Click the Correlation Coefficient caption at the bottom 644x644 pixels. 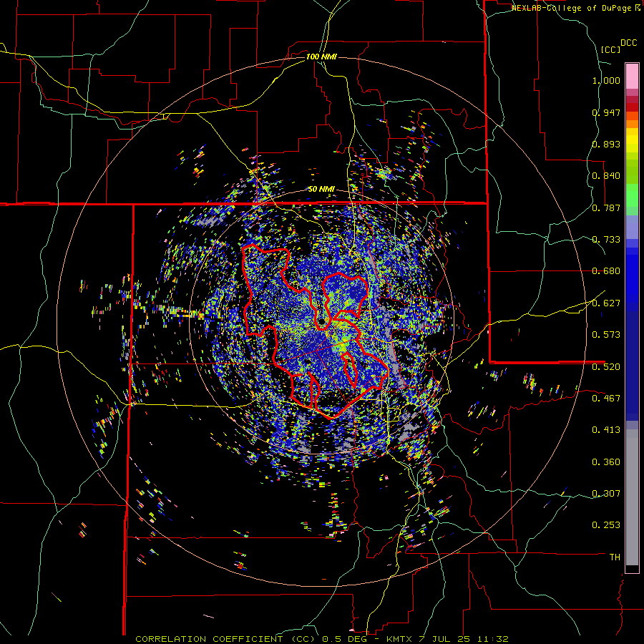[322, 639]
